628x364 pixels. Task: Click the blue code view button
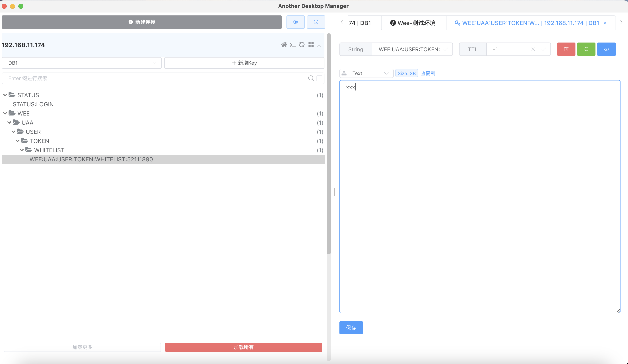tap(606, 49)
